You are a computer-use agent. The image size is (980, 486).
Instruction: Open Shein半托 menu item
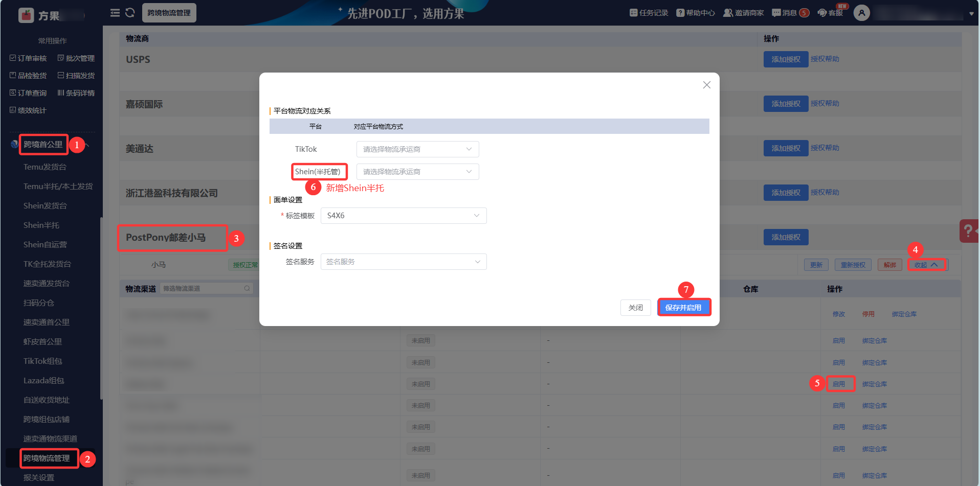[41, 225]
